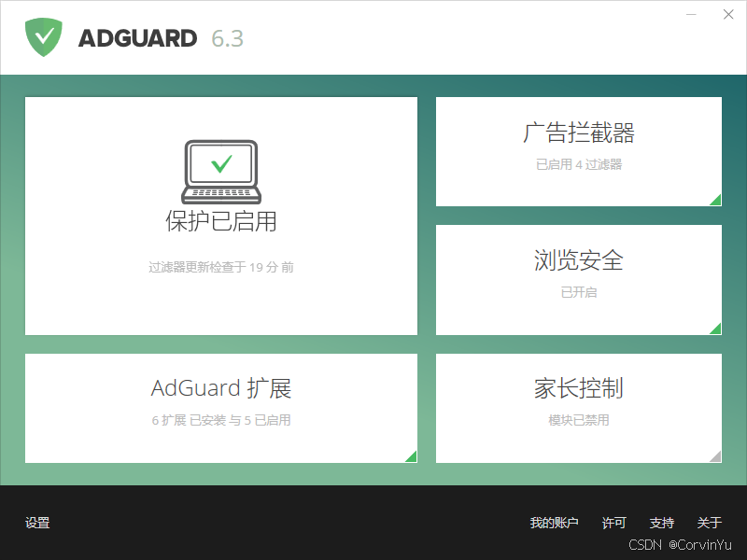Open the 广告拦截器 module title
Screen dimensions: 747x560
pyautogui.click(x=579, y=133)
